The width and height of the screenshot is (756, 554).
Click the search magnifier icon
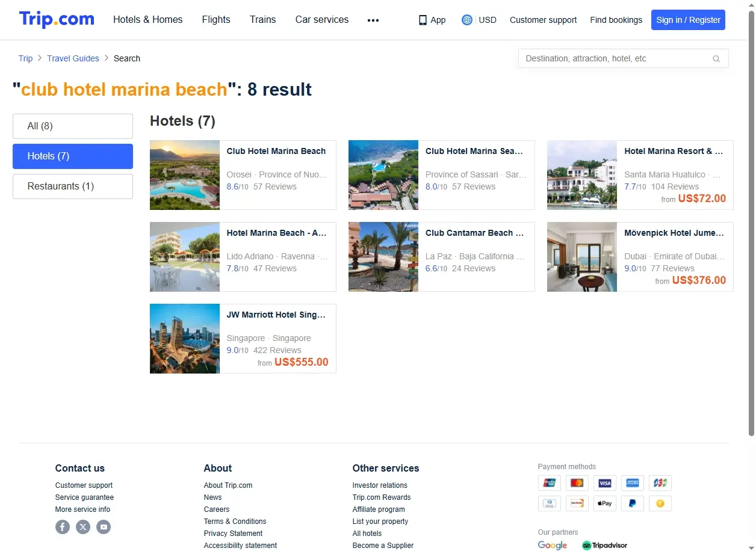(x=716, y=58)
